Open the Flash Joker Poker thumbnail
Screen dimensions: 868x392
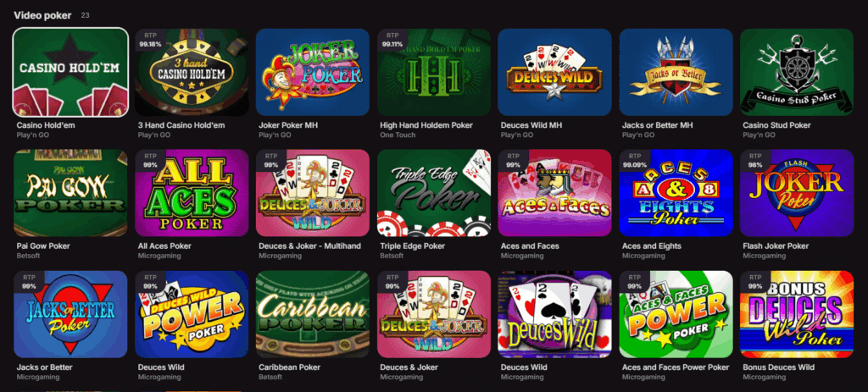[797, 193]
